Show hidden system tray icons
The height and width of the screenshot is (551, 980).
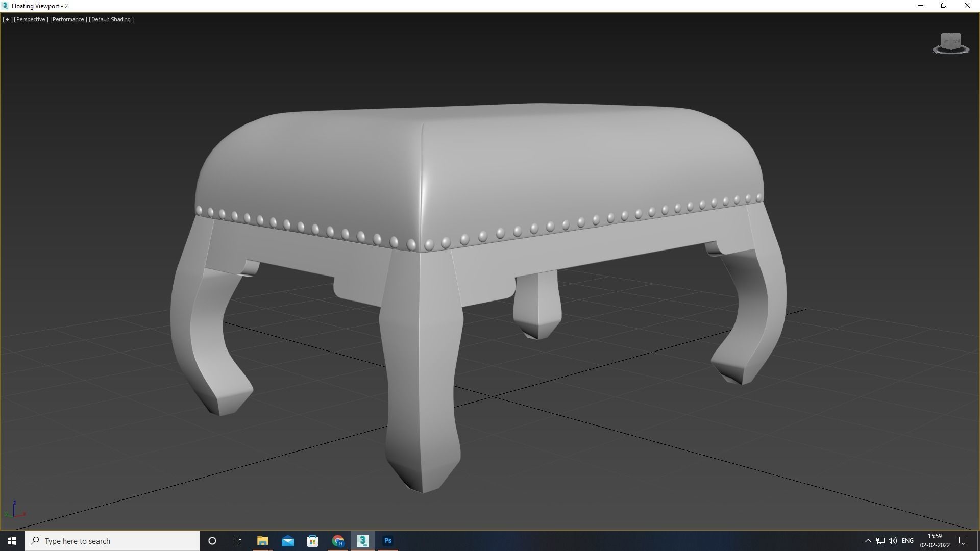pos(868,541)
